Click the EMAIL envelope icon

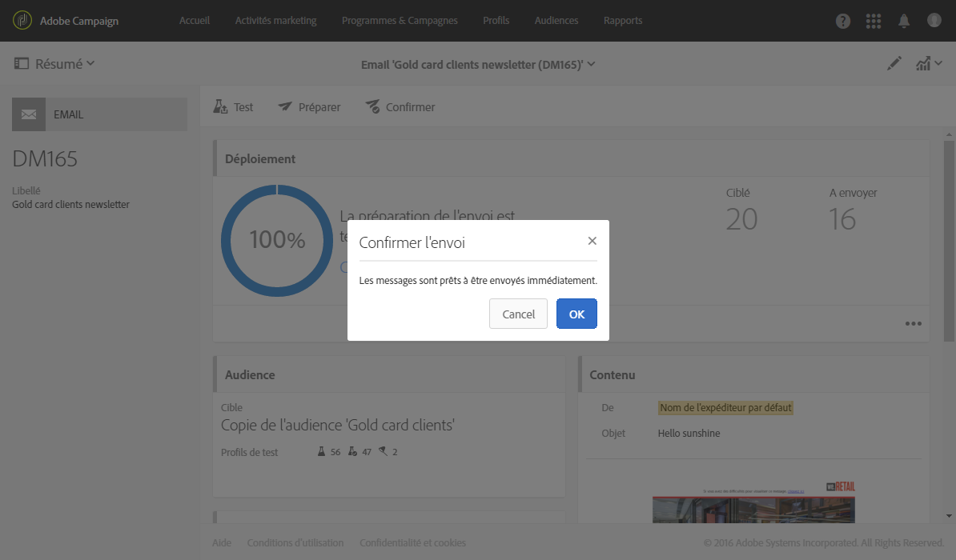point(29,114)
